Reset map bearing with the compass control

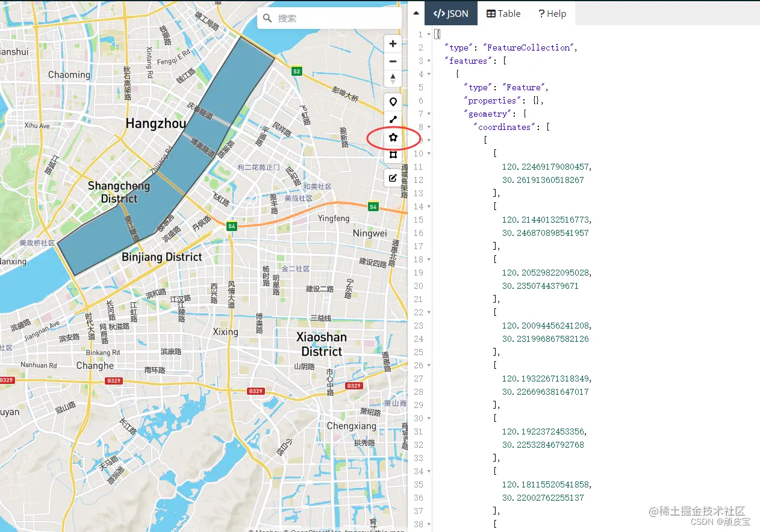(393, 78)
